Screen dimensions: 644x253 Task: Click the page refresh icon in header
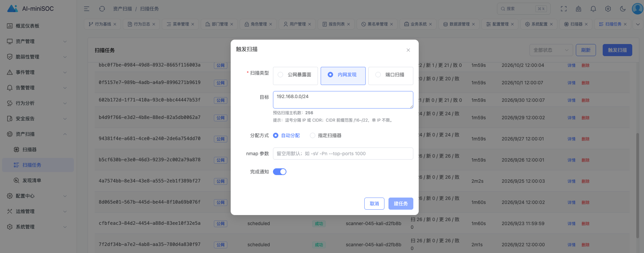tap(102, 9)
